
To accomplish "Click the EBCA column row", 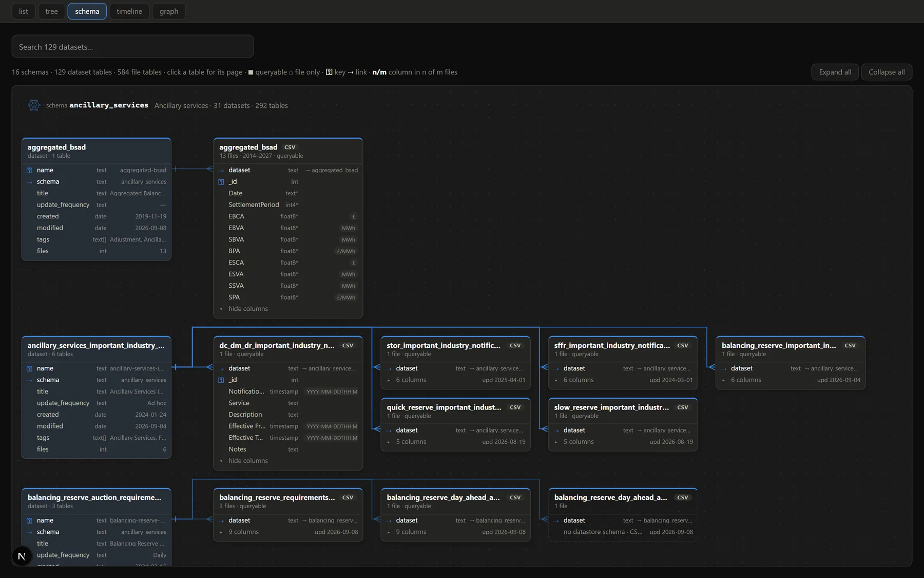I will pyautogui.click(x=288, y=216).
